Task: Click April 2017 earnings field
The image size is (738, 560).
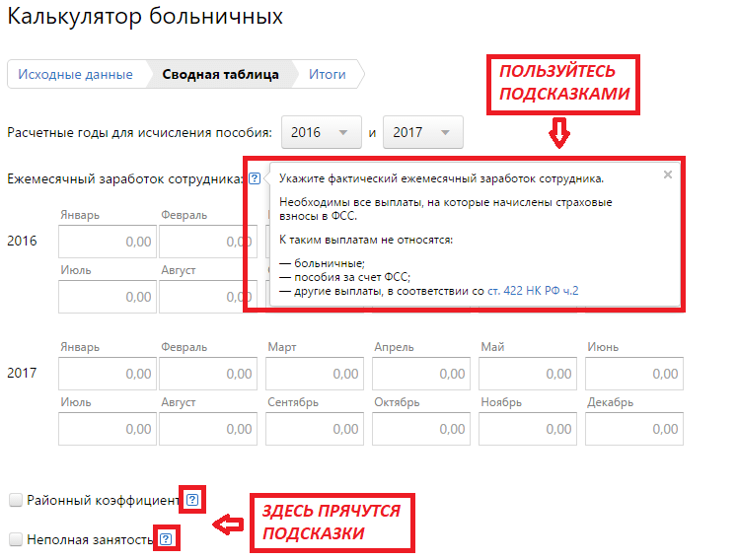Action: coord(421,374)
